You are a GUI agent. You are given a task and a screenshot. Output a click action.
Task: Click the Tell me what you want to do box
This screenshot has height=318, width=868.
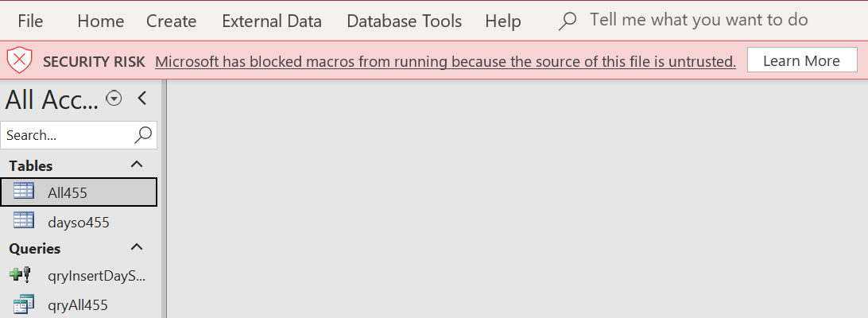[x=699, y=20]
